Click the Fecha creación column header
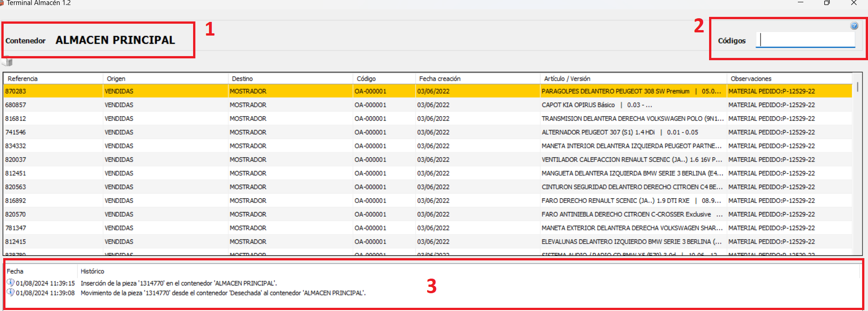The width and height of the screenshot is (868, 311). click(x=439, y=78)
